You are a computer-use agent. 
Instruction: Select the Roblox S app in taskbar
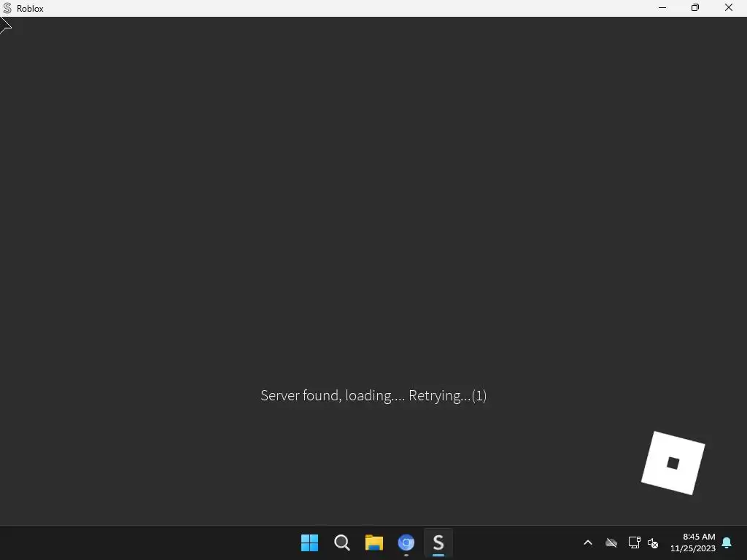pos(438,542)
